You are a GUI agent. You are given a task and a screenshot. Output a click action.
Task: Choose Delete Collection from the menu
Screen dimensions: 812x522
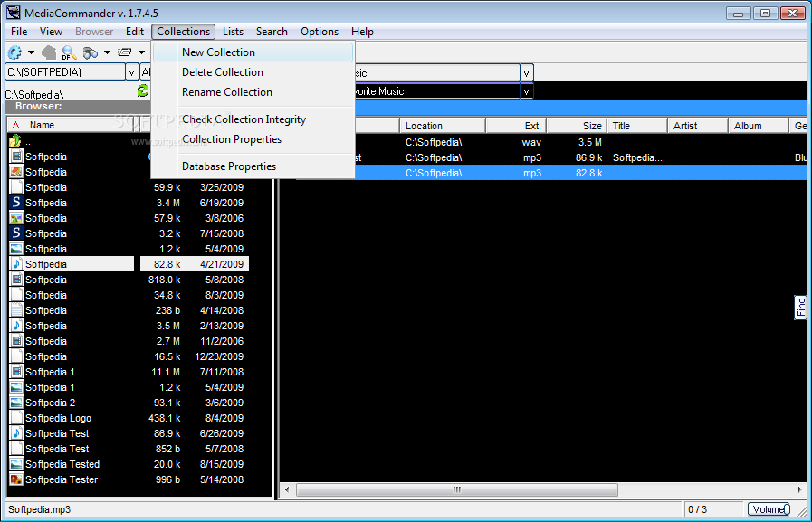click(x=253, y=72)
